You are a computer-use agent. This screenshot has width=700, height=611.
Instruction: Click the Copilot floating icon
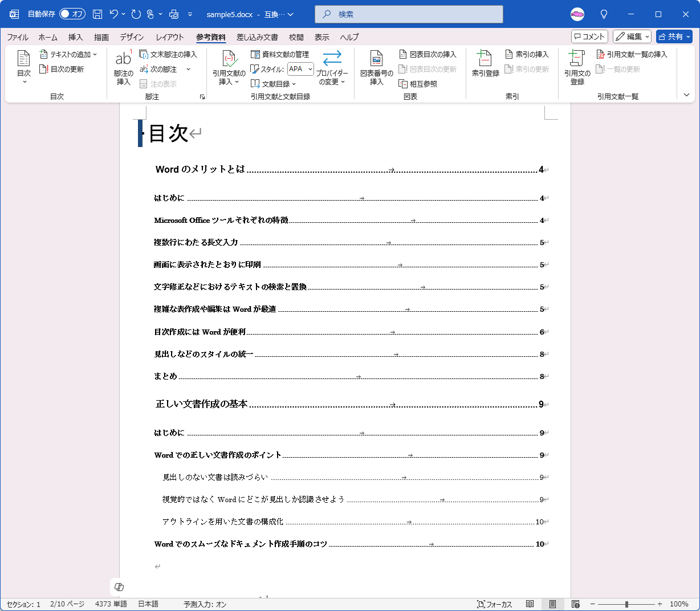(119, 587)
